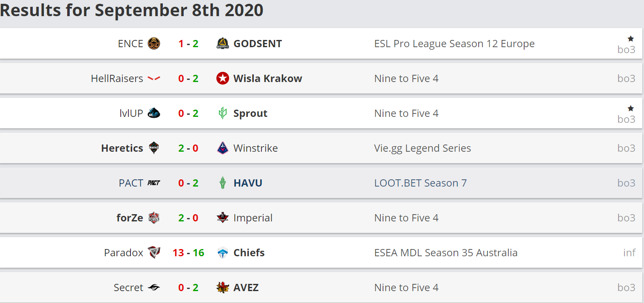644x303 pixels.
Task: Click the star above ENCE match bo3
Action: [x=631, y=39]
